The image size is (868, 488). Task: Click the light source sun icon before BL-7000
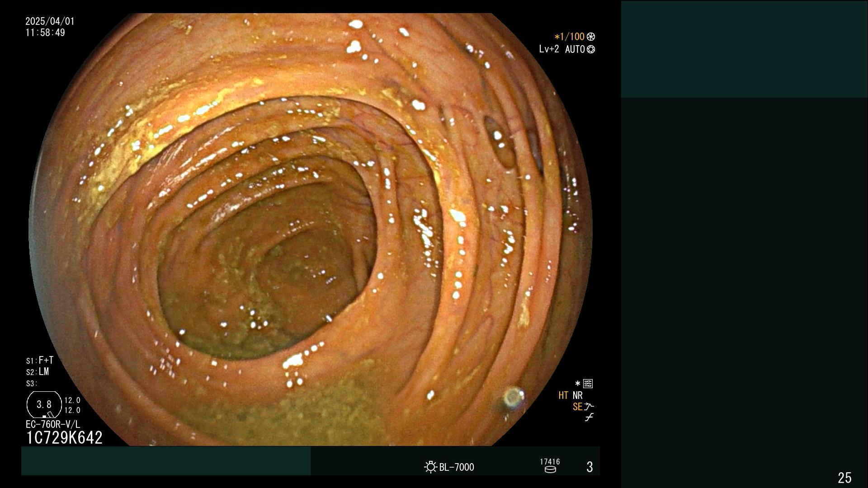point(430,467)
